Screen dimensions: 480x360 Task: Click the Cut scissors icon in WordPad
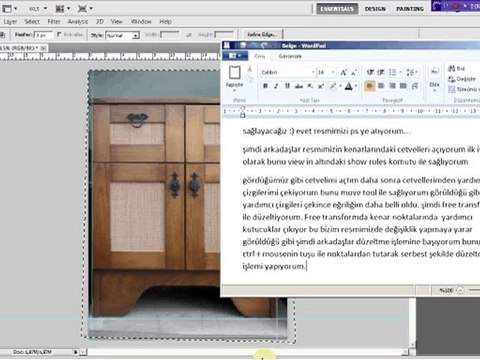pos(250,69)
